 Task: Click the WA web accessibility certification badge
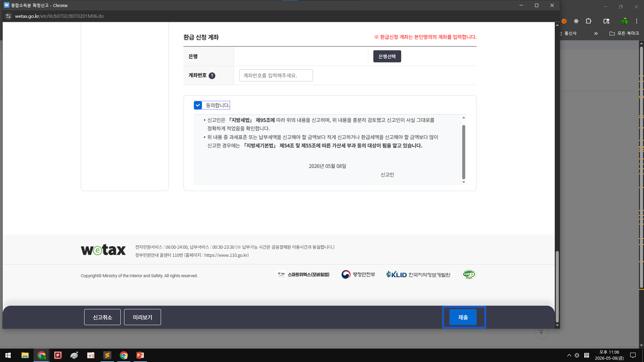click(469, 274)
